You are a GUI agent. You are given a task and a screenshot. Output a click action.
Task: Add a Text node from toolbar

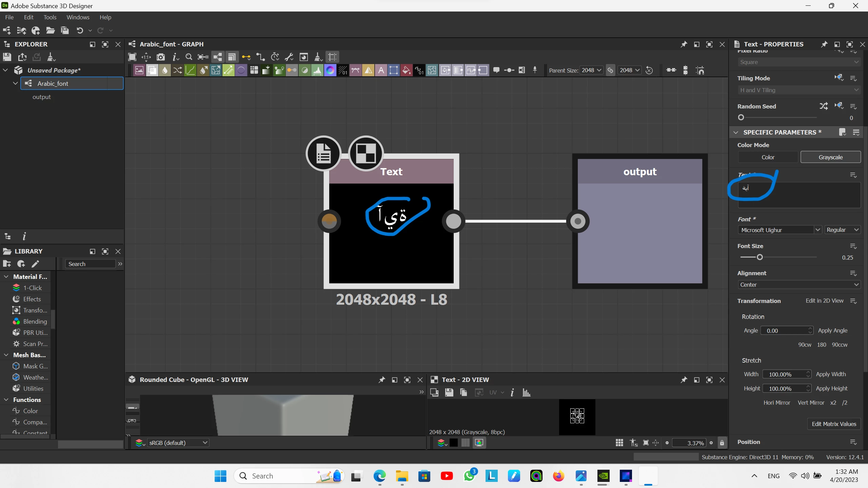click(381, 70)
